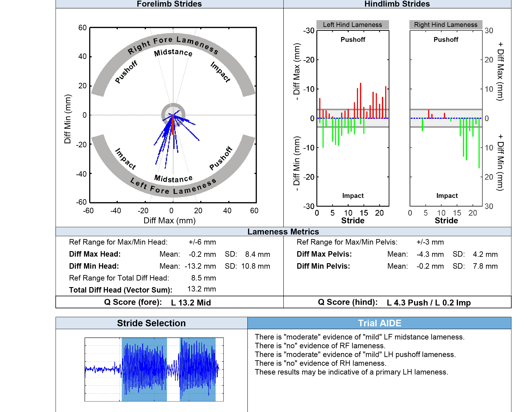Click the Midstance label on the polar plot
The height and width of the screenshot is (412, 532).
pos(173,52)
